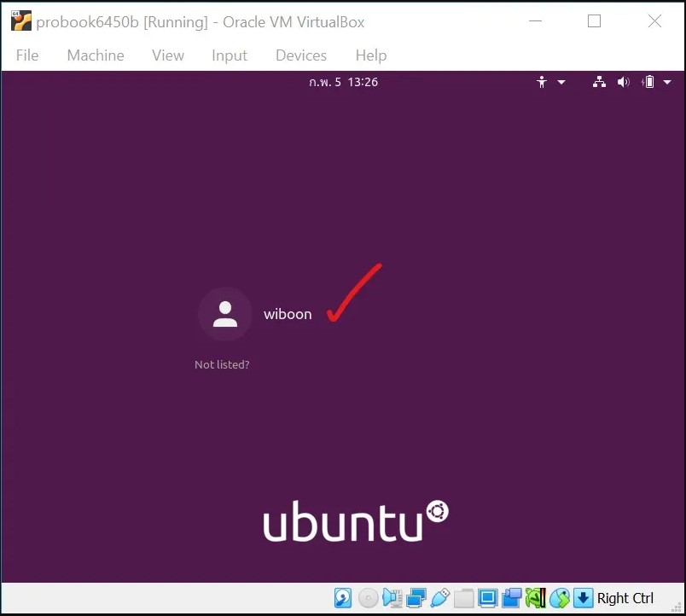Image resolution: width=686 pixels, height=616 pixels.
Task: Click the speaker icon in Ubuntu top bar
Action: click(x=624, y=82)
